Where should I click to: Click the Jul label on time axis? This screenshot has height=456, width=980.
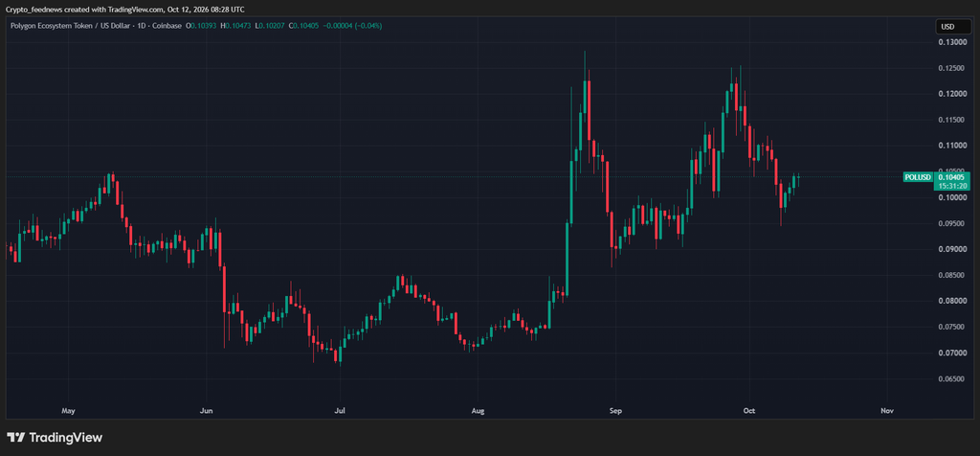pos(340,411)
